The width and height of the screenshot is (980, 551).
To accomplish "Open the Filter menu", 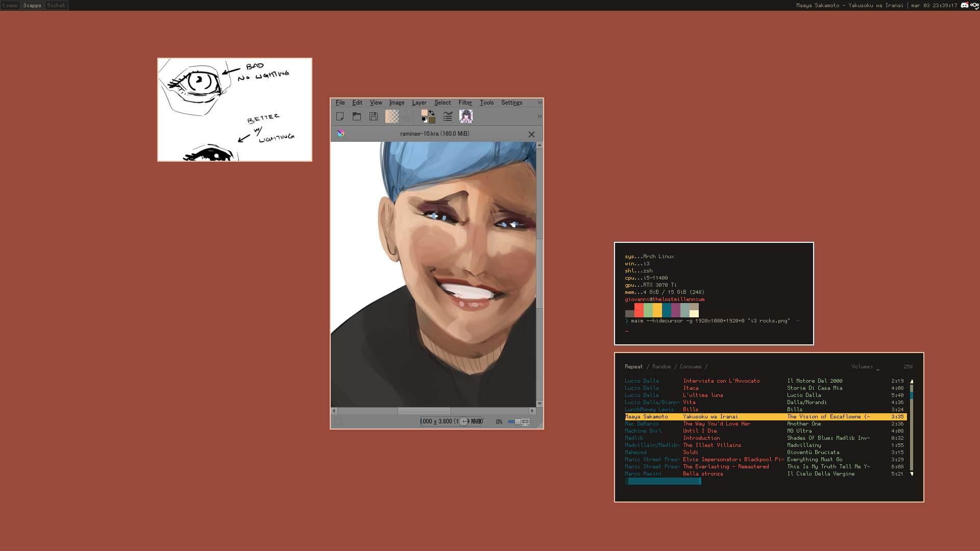I will pos(465,103).
